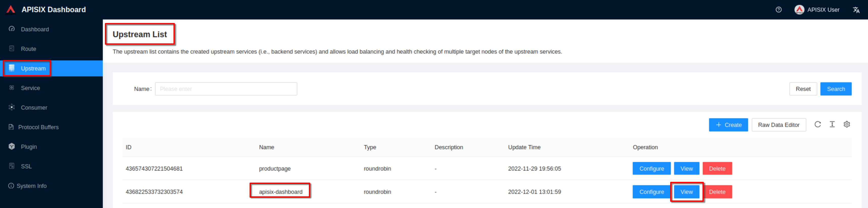Open the Plugin sidebar item
868x208 pixels.
[29, 147]
